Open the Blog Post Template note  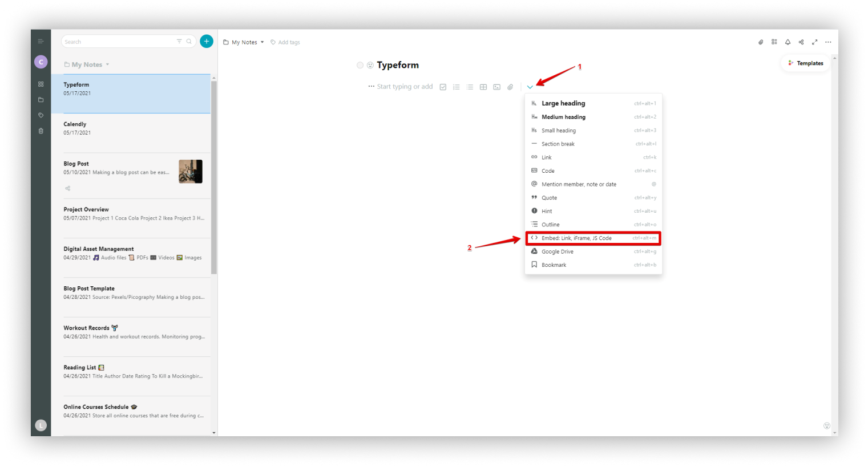(131, 298)
